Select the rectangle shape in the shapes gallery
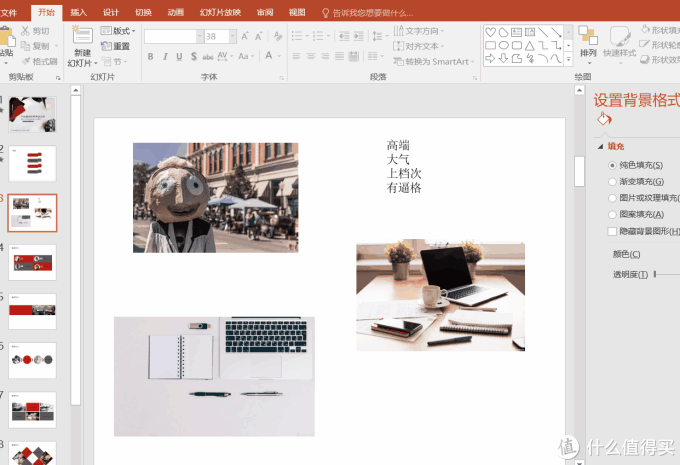The width and height of the screenshot is (680, 465). [490, 45]
